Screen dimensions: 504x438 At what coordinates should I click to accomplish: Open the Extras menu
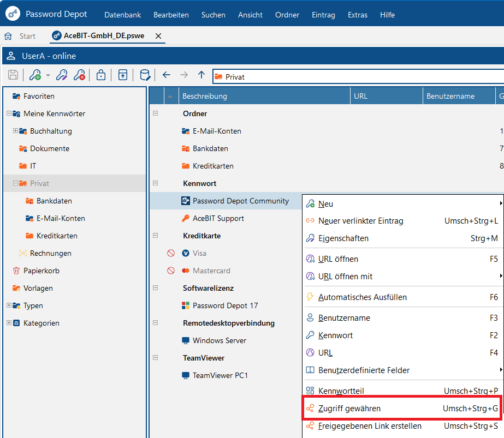358,15
